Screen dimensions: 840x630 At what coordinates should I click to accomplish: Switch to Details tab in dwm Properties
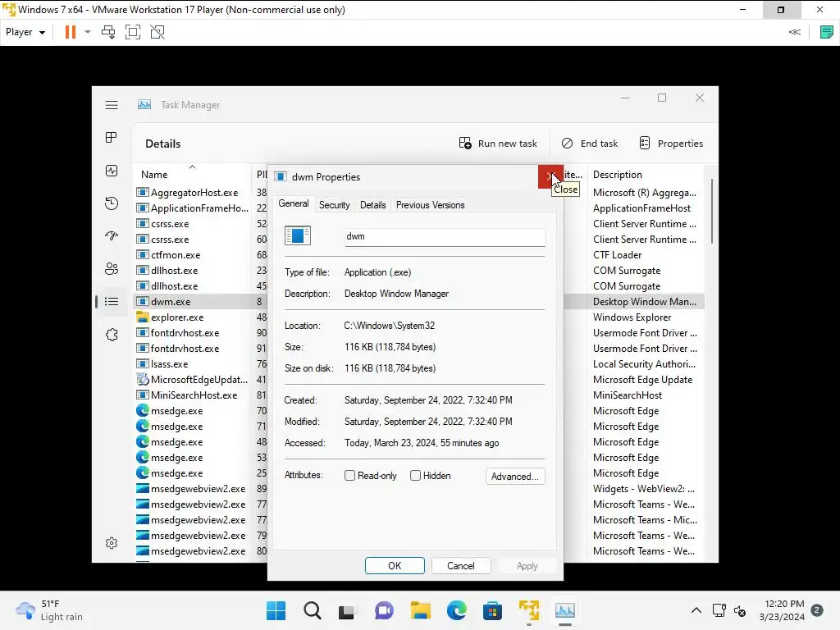coord(373,205)
